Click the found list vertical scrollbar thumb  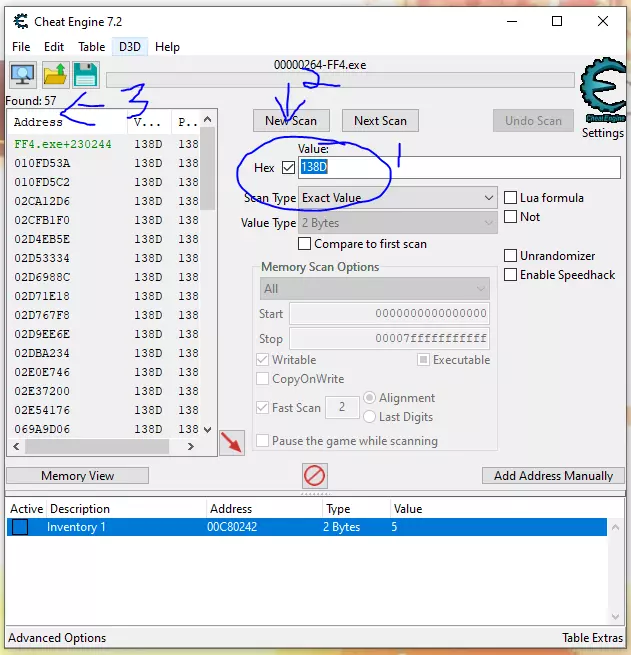click(x=208, y=169)
